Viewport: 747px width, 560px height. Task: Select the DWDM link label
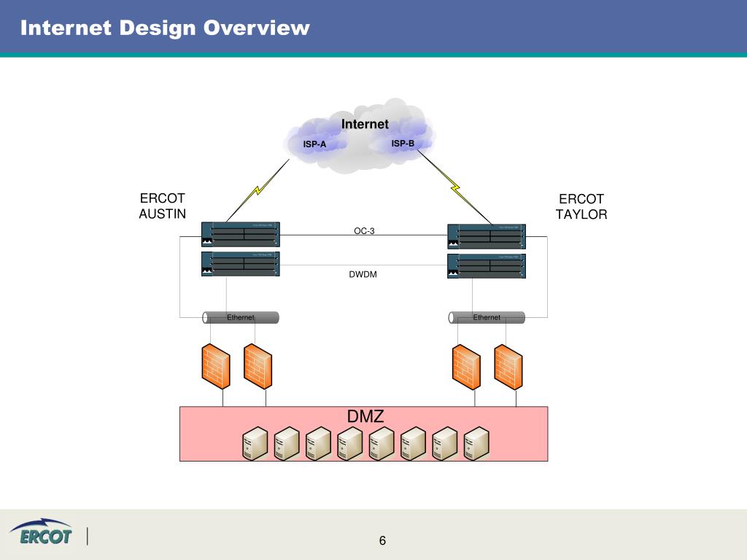point(363,274)
